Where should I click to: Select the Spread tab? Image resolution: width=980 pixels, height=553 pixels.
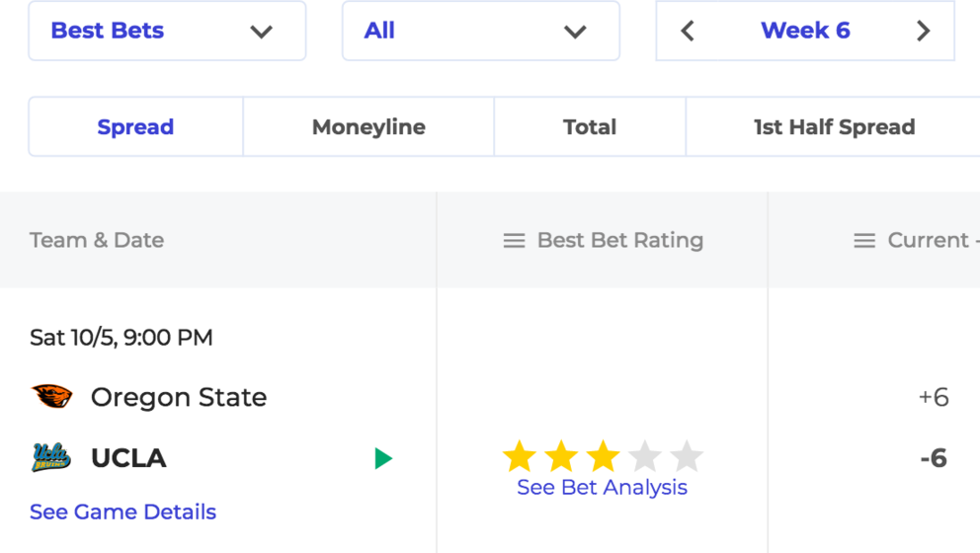[x=135, y=126]
